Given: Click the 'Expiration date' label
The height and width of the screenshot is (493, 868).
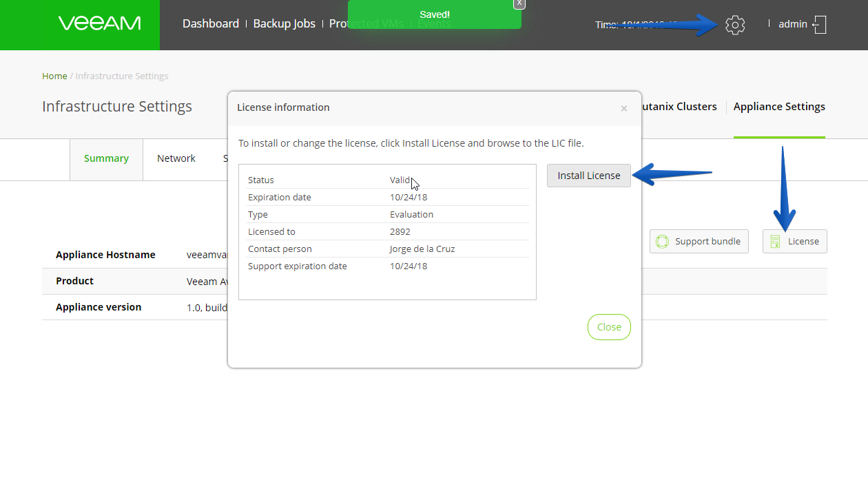Looking at the screenshot, I should 280,197.
